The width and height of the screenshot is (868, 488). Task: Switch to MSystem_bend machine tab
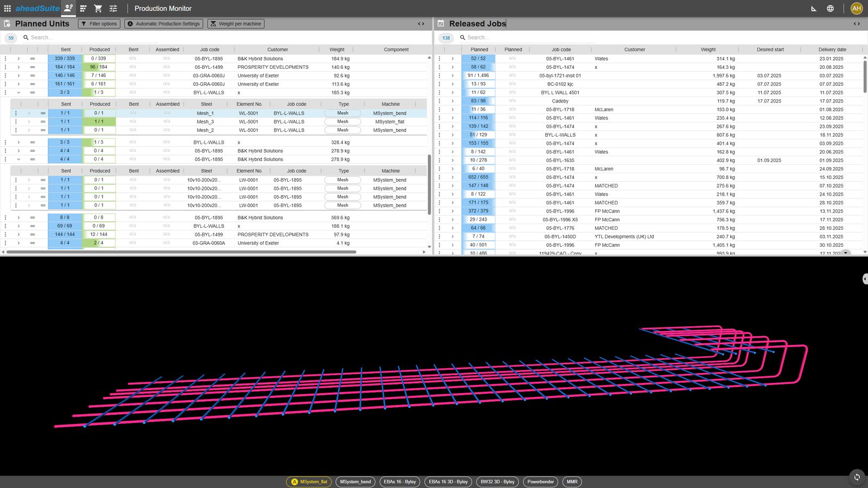(355, 481)
